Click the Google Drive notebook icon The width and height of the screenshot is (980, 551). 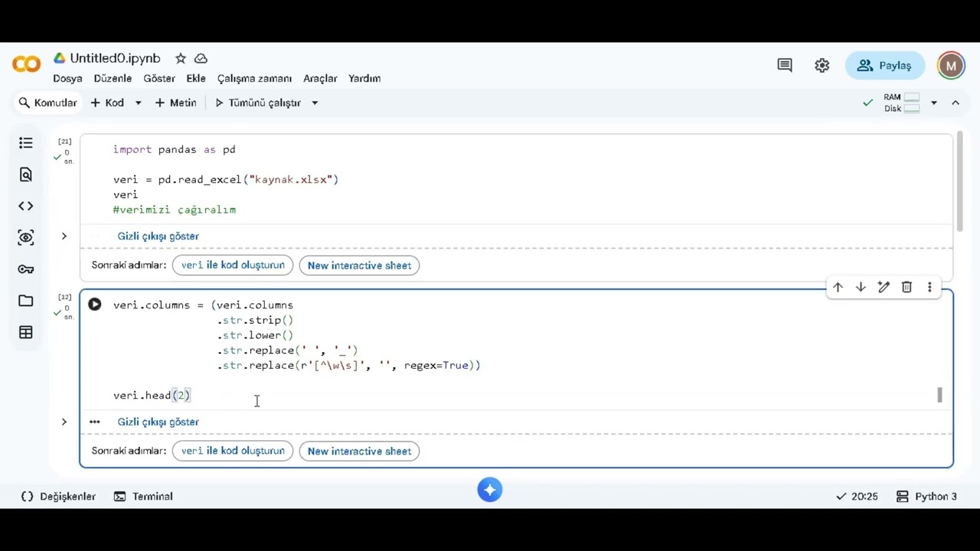(x=59, y=58)
